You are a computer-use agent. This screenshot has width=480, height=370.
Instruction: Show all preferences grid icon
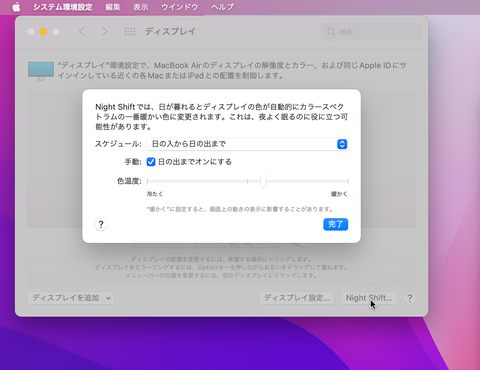click(130, 32)
